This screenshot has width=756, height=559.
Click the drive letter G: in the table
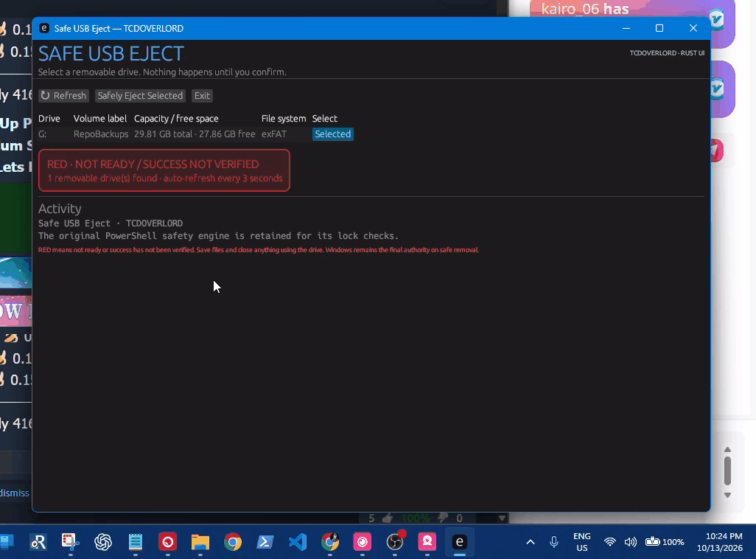43,133
